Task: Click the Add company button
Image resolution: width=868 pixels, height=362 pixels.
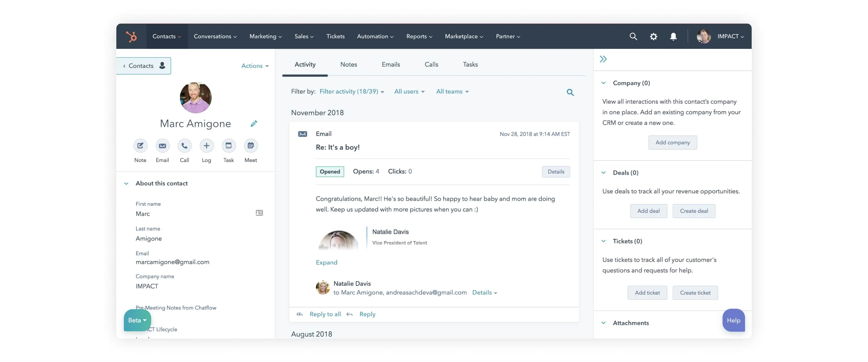Action: pos(673,142)
